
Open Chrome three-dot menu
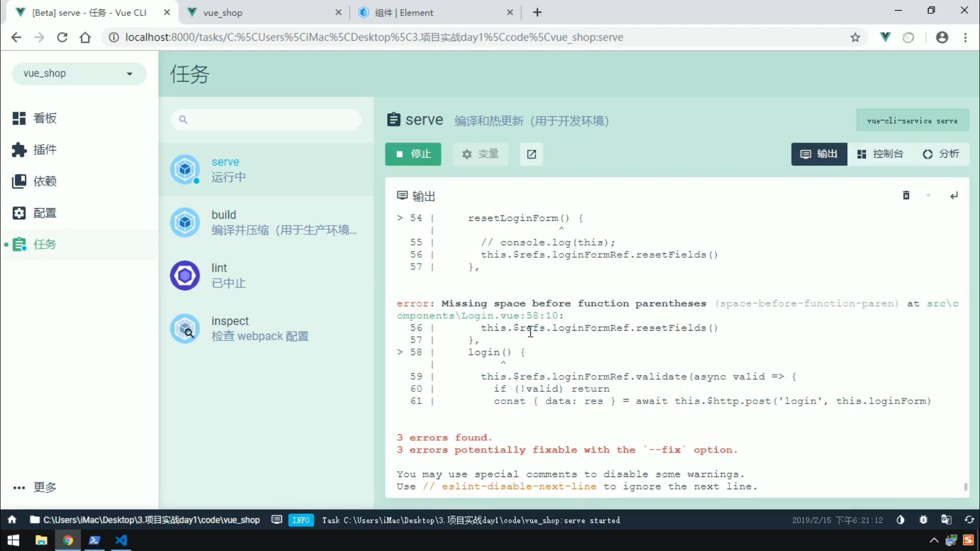pos(965,37)
